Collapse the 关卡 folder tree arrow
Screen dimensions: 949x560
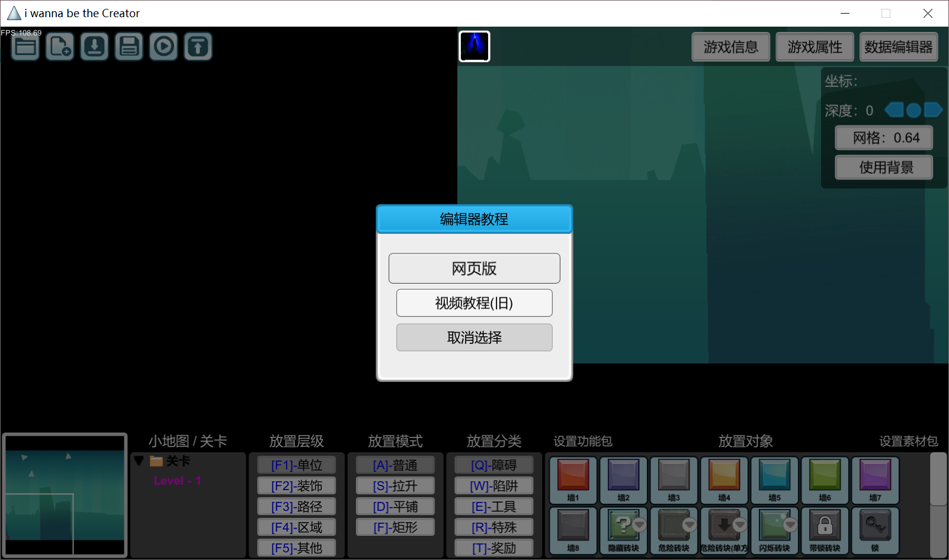pos(139,461)
